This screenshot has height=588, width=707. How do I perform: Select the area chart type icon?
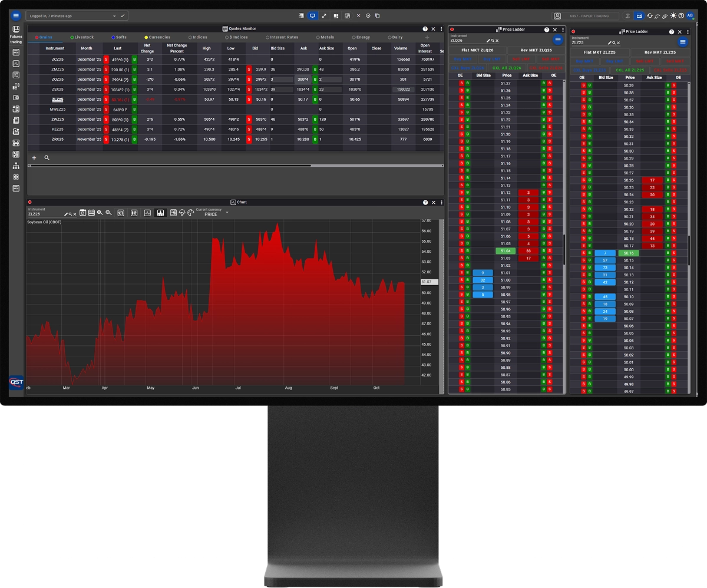pos(160,213)
